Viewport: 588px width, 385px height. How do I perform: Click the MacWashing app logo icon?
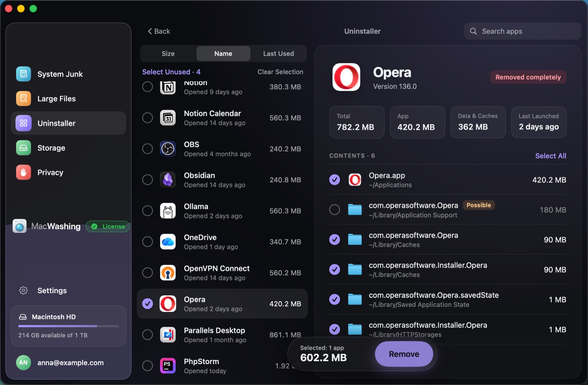pyautogui.click(x=19, y=226)
